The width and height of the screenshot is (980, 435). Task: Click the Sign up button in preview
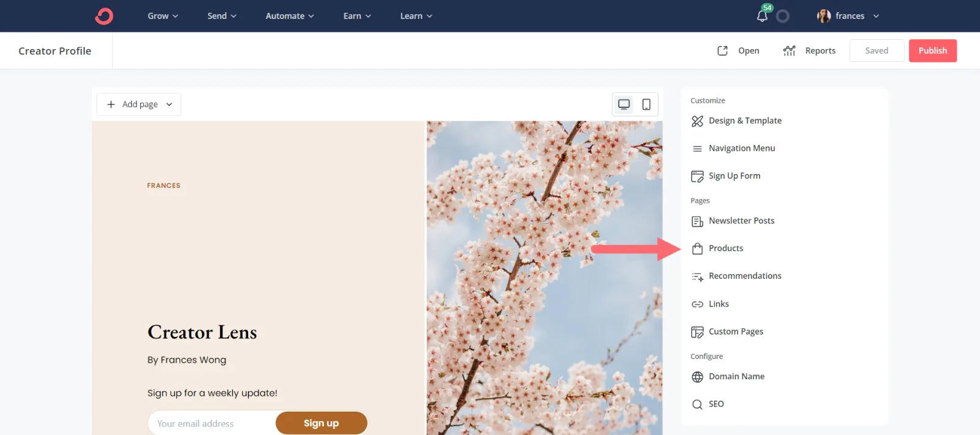tap(321, 423)
